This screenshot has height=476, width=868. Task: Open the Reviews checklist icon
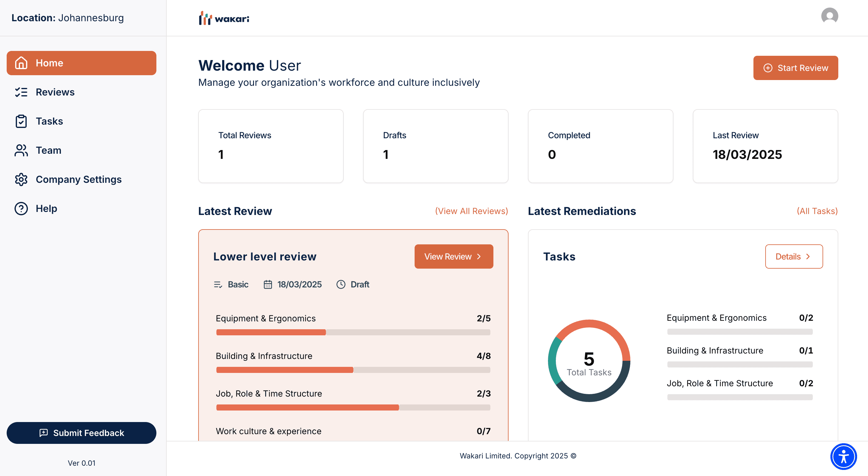pyautogui.click(x=21, y=92)
